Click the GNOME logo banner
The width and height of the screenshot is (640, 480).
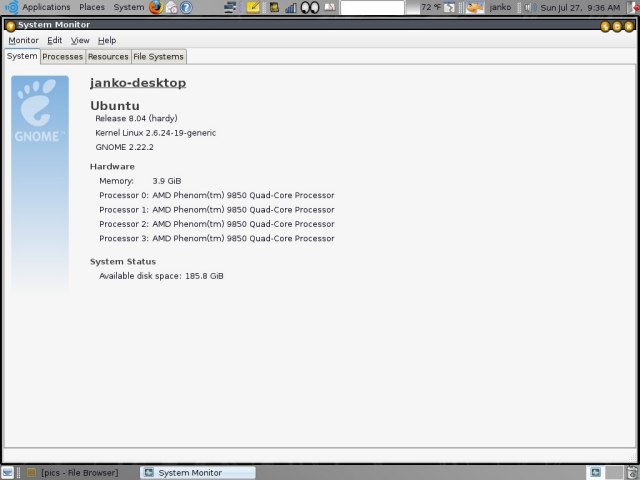click(x=40, y=183)
